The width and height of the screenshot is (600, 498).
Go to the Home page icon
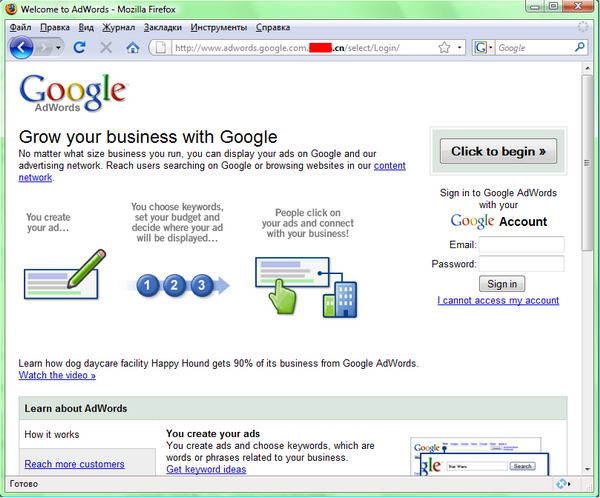tap(132, 48)
